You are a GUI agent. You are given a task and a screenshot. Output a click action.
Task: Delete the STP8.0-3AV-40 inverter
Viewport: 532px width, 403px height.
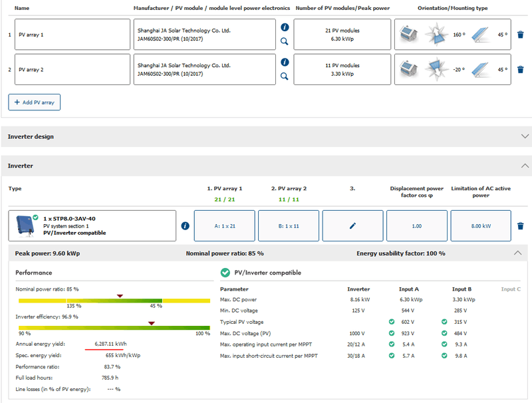pos(520,226)
